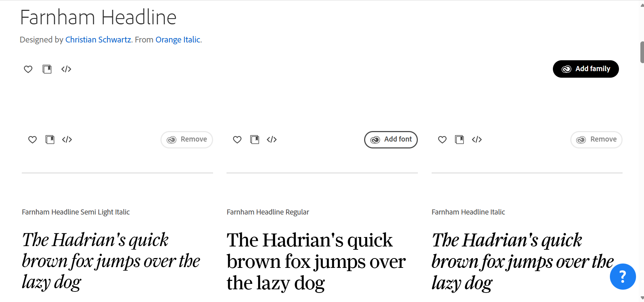The width and height of the screenshot is (644, 302).
Task: Add Semi Light Italic to library icon
Action: [50, 139]
